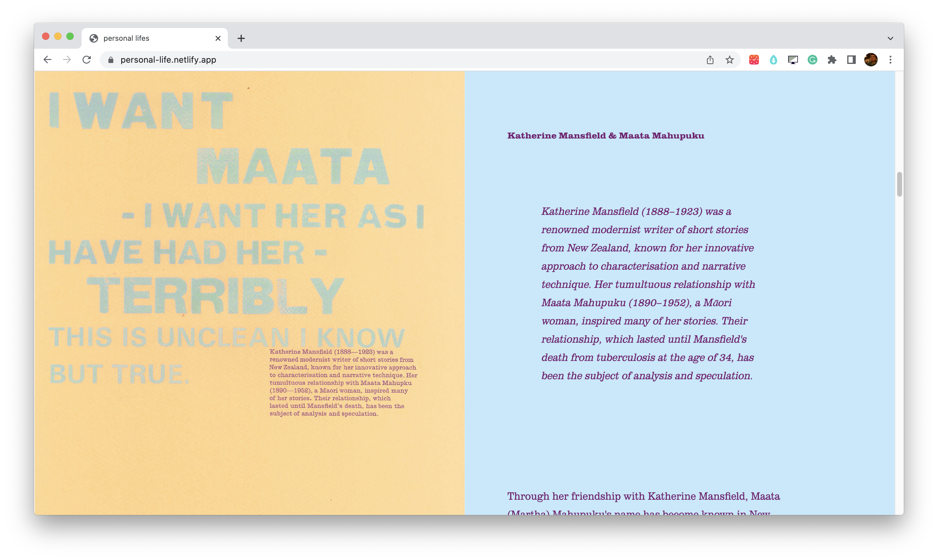
Task: Close the 'personal lifes' tab
Action: (218, 38)
